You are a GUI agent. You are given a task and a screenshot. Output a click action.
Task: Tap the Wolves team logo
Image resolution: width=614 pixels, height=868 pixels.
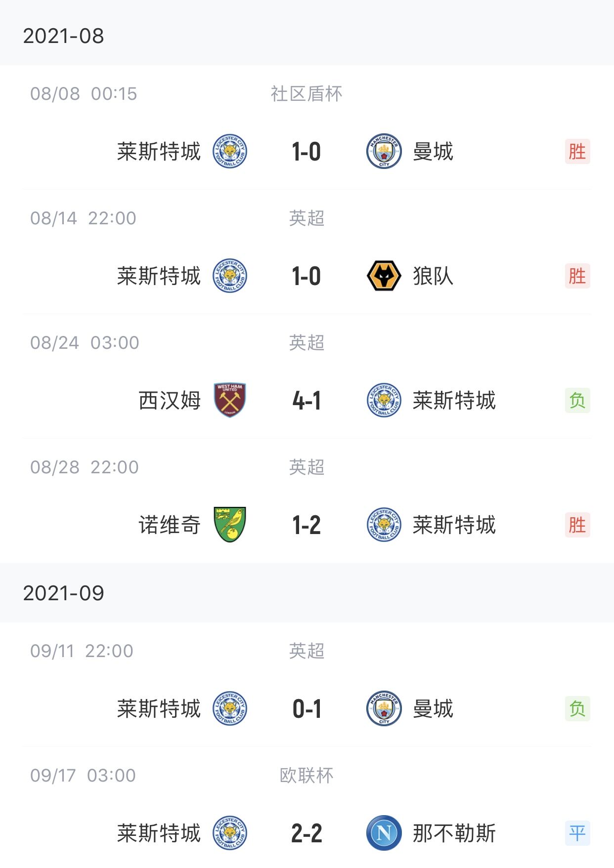(x=384, y=276)
